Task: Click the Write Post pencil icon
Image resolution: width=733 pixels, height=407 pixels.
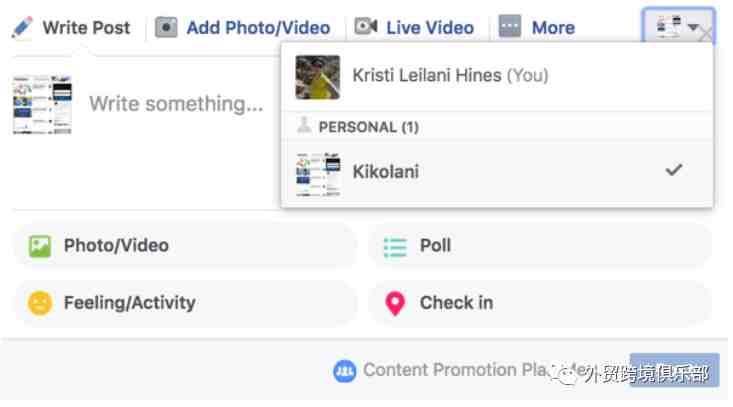Action: [x=22, y=28]
